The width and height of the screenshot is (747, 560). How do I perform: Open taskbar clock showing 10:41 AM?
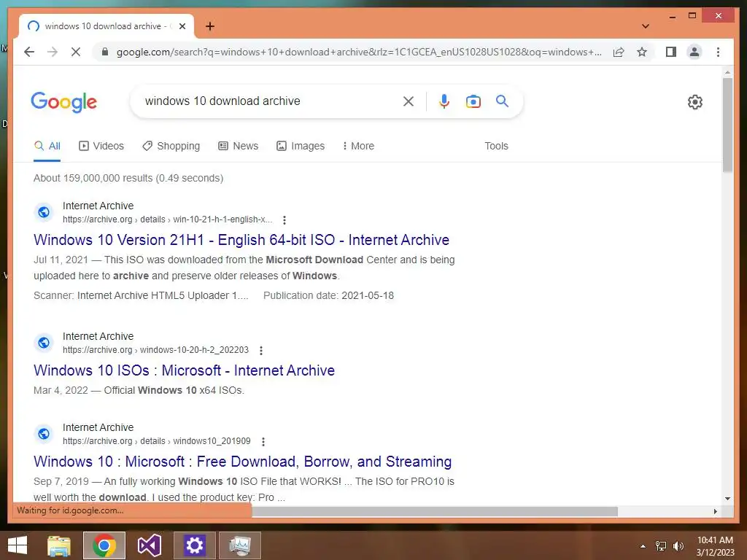pyautogui.click(x=715, y=546)
